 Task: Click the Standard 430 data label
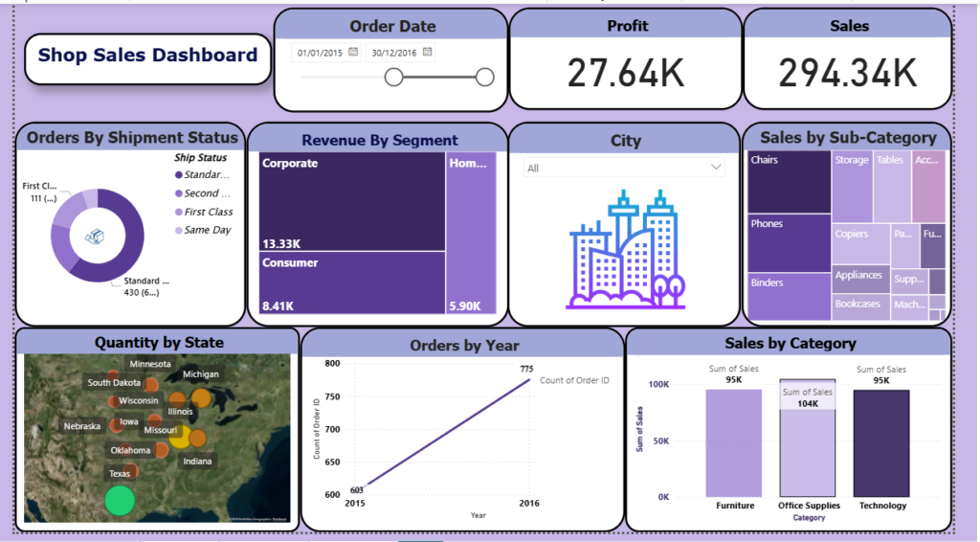tap(145, 286)
